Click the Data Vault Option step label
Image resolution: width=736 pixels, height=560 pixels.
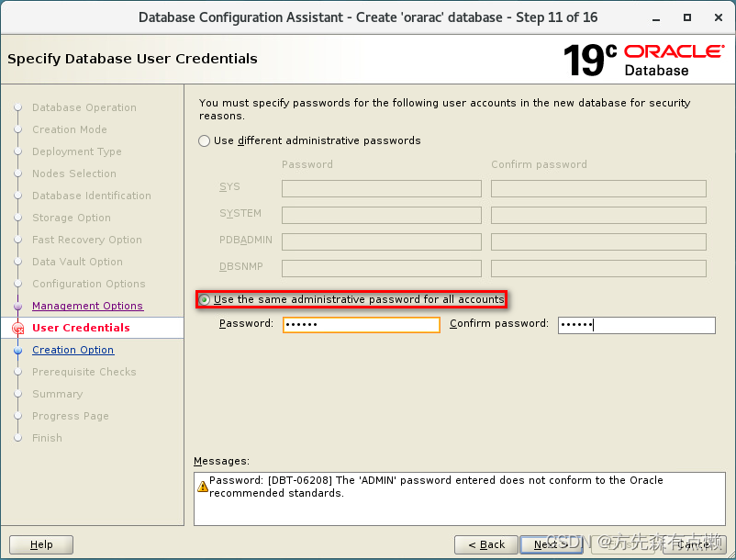point(77,262)
